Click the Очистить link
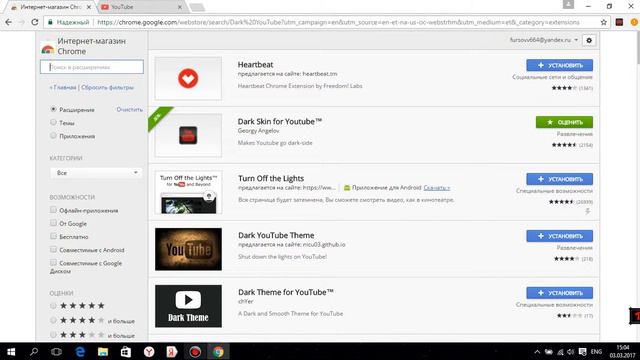The height and width of the screenshot is (360, 640). tap(129, 109)
